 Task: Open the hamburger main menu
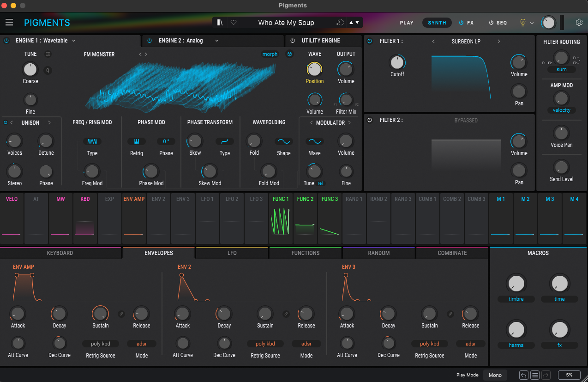pos(9,22)
